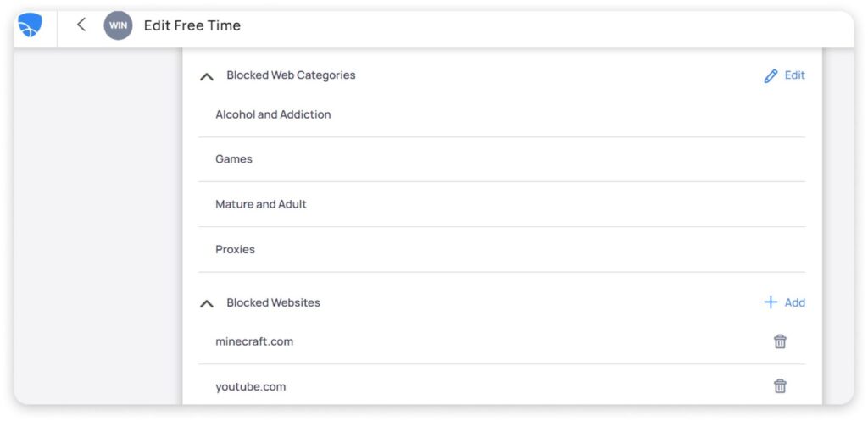Select the Proxies category row
The width and height of the screenshot is (868, 421).
[x=235, y=249]
